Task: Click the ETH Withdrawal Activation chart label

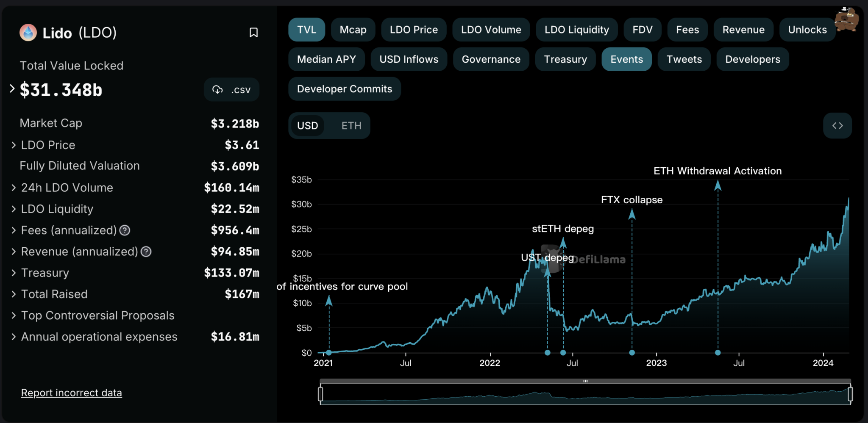Action: click(x=718, y=171)
